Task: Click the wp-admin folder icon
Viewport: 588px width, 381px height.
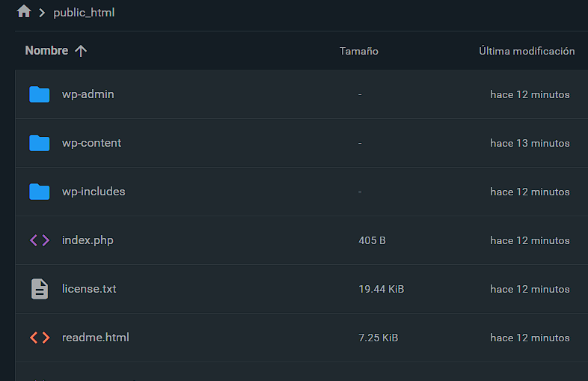Action: click(40, 94)
